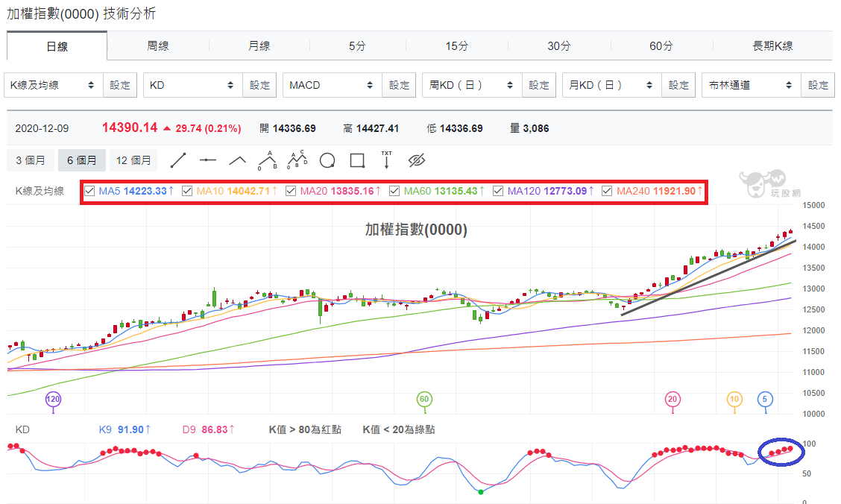The height and width of the screenshot is (504, 841).
Task: Click the orange 10 MA marker
Action: coord(735,399)
